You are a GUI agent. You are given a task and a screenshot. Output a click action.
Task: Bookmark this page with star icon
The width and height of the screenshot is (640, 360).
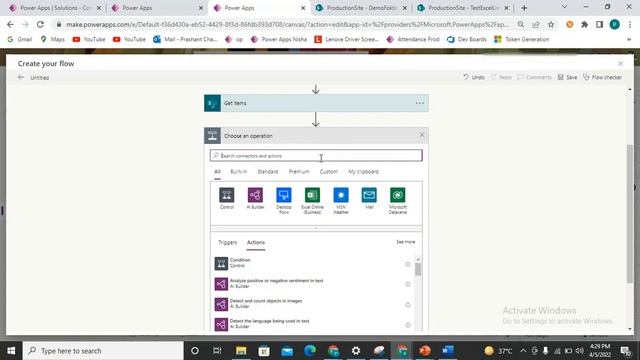(x=551, y=24)
